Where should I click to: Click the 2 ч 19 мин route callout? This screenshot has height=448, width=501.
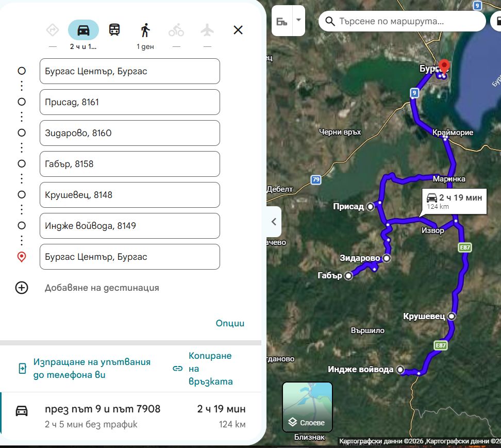click(x=454, y=201)
